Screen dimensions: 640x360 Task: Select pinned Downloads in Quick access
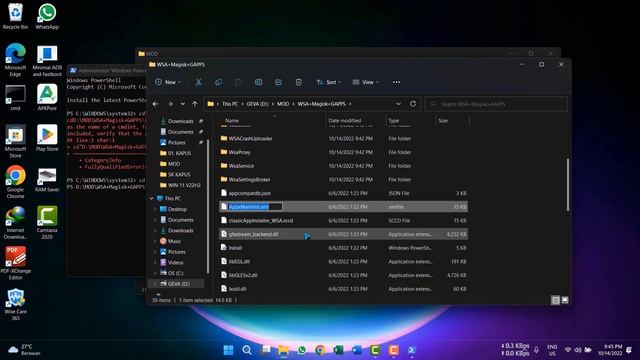[x=180, y=121]
